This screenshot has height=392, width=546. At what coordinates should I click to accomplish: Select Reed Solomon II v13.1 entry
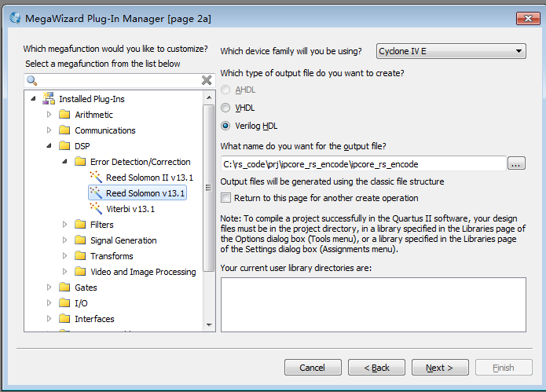pos(149,178)
